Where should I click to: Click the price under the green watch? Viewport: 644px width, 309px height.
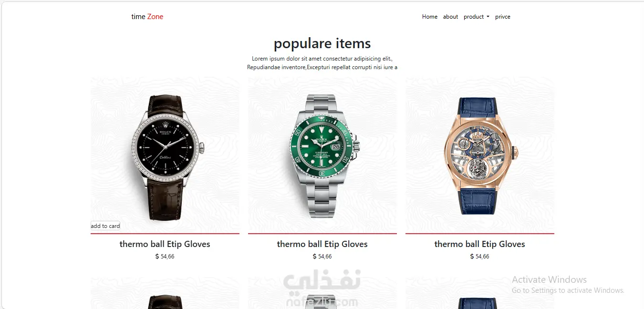click(x=322, y=257)
